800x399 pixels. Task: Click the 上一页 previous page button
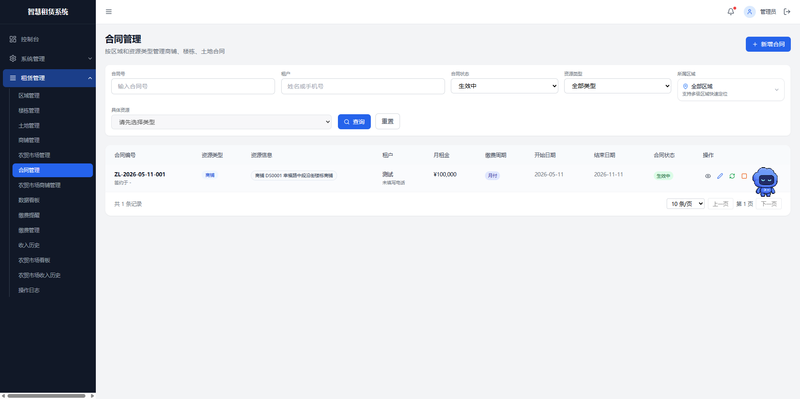tap(720, 204)
